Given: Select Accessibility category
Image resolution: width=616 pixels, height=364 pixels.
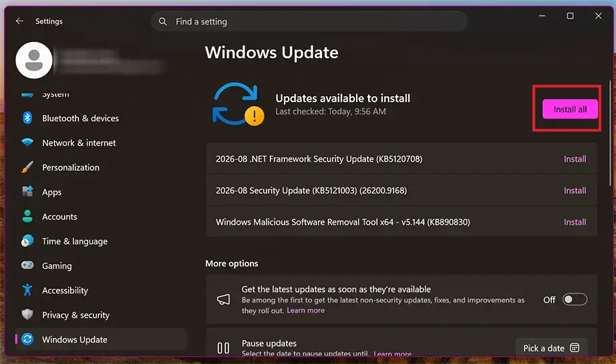Looking at the screenshot, I should [x=65, y=291].
